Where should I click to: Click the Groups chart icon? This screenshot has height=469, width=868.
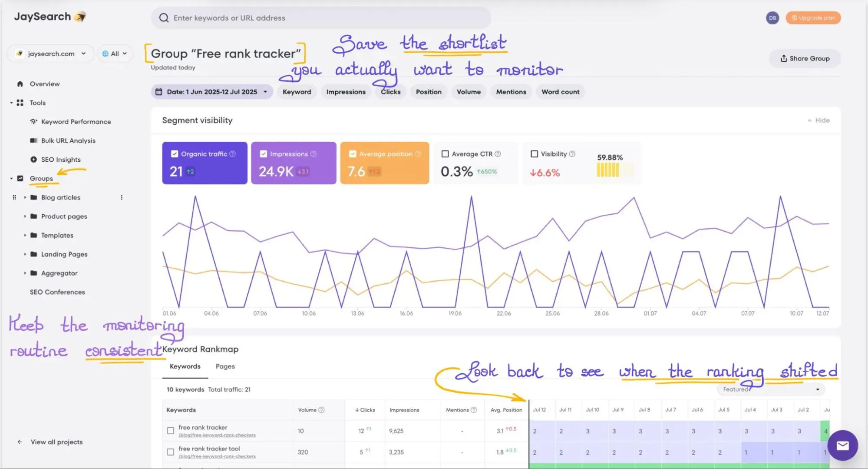(20, 178)
